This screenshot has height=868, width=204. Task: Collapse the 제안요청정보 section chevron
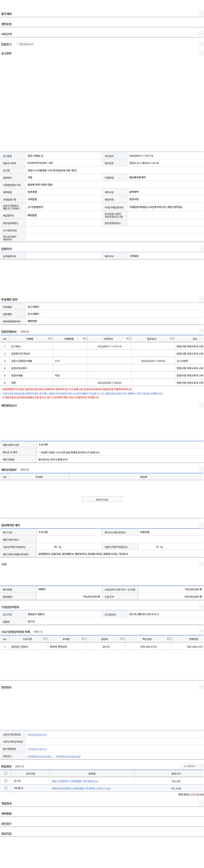(201, 469)
